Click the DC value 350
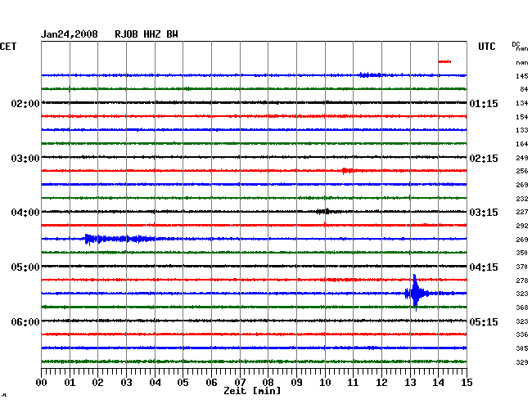Image resolution: width=532 pixels, height=404 pixels. pos(522,253)
